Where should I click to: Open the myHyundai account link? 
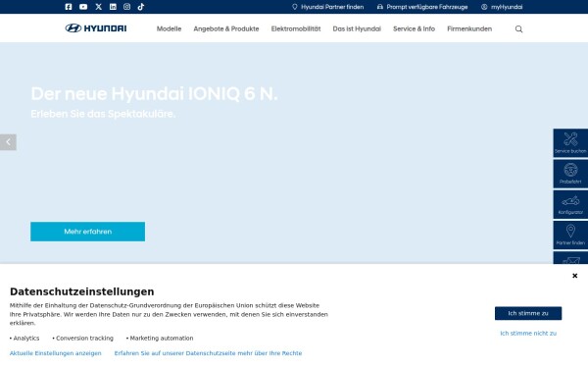click(502, 7)
